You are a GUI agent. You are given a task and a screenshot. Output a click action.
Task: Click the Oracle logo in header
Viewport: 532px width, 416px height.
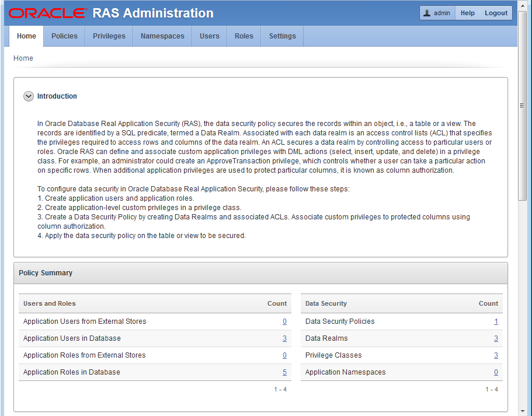pyautogui.click(x=47, y=13)
